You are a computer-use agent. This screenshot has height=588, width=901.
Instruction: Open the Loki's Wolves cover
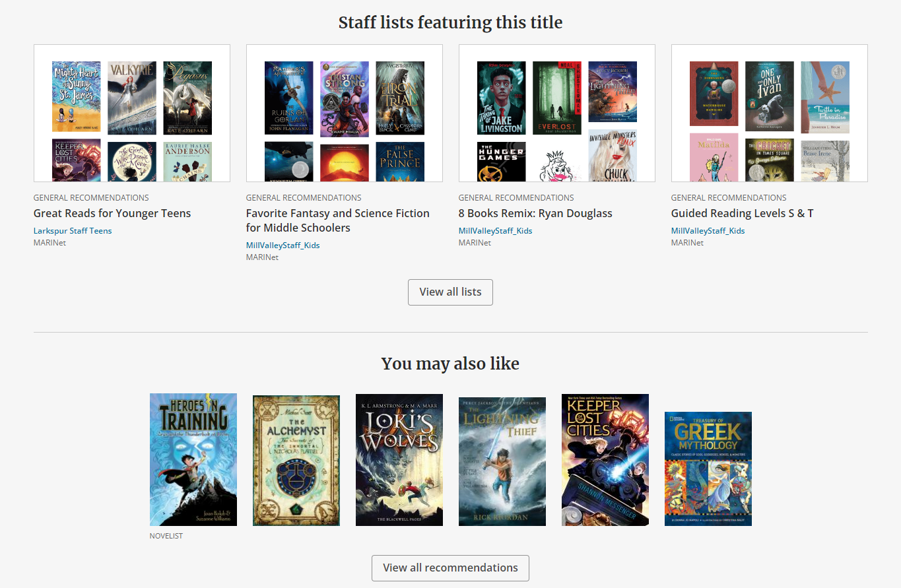pos(399,459)
